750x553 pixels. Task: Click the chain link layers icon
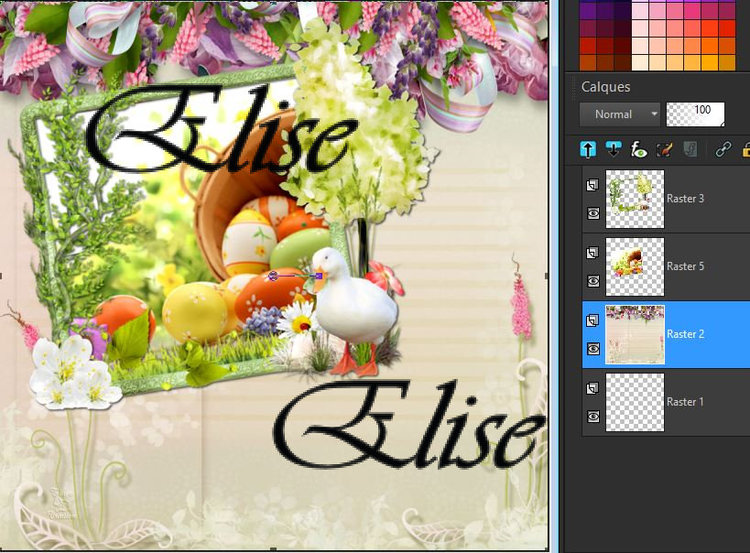tap(723, 150)
